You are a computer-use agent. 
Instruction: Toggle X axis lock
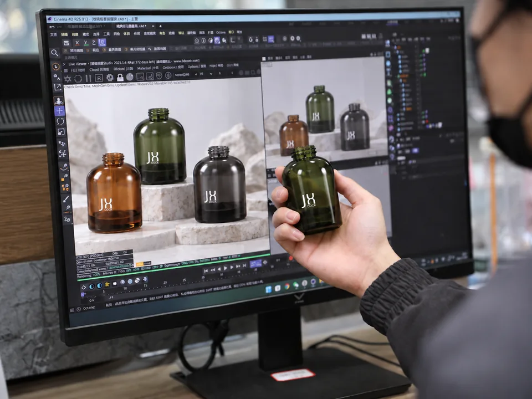[x=78, y=43]
